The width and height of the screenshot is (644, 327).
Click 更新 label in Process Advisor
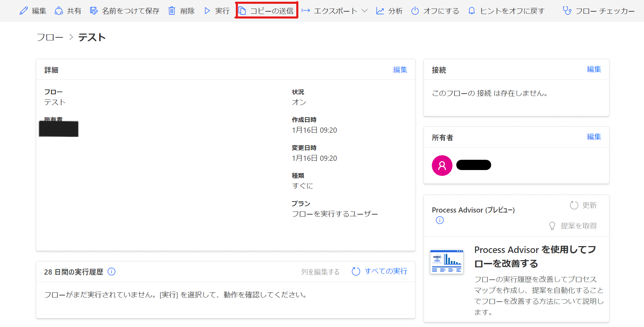click(590, 205)
